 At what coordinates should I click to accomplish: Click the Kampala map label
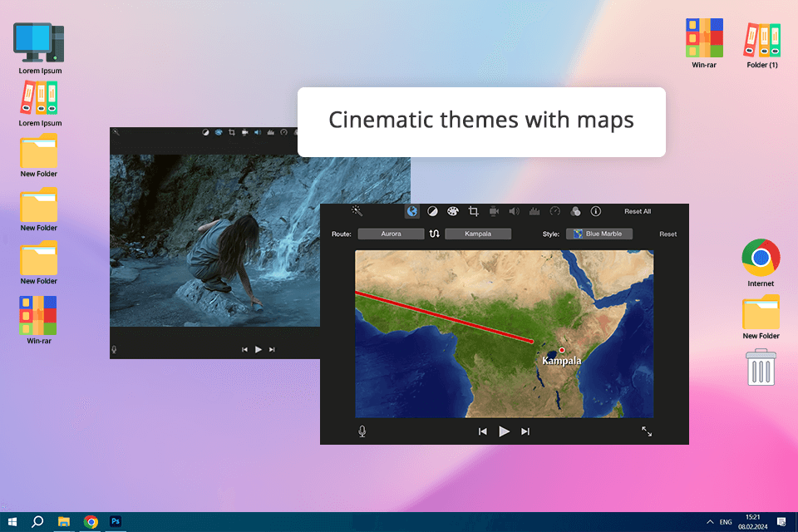coord(561,361)
